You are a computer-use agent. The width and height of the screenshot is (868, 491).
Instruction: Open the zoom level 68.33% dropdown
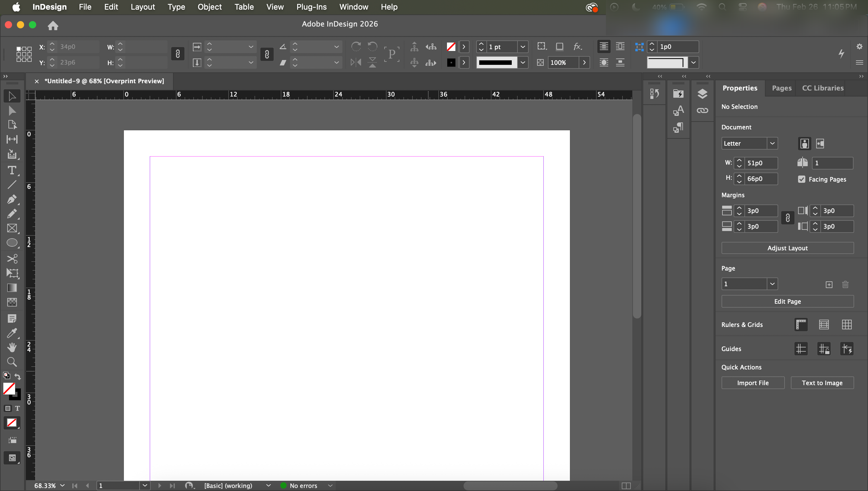[x=62, y=486]
